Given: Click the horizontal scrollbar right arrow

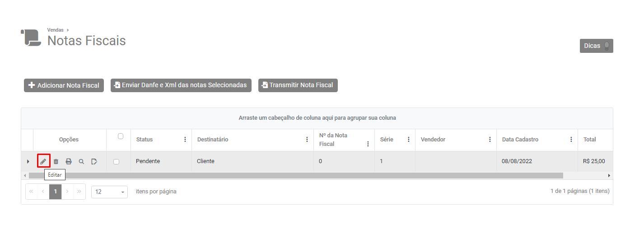Looking at the screenshot, I should 609,175.
